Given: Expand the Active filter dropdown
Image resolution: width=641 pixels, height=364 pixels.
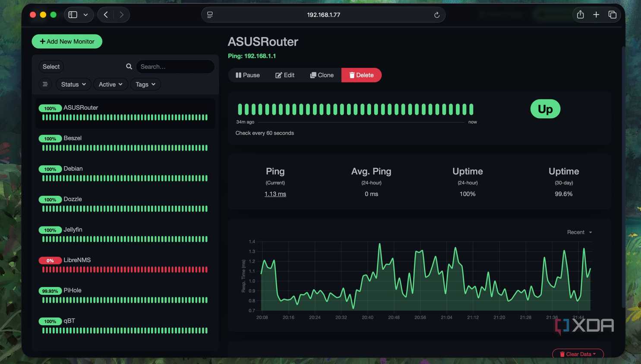Looking at the screenshot, I should (111, 84).
